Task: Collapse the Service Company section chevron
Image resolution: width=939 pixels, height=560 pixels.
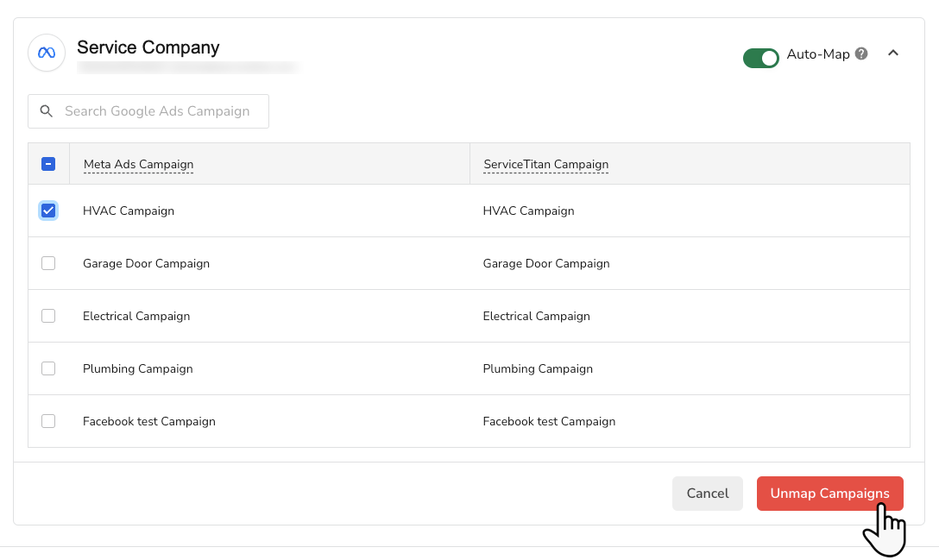Action: point(893,53)
